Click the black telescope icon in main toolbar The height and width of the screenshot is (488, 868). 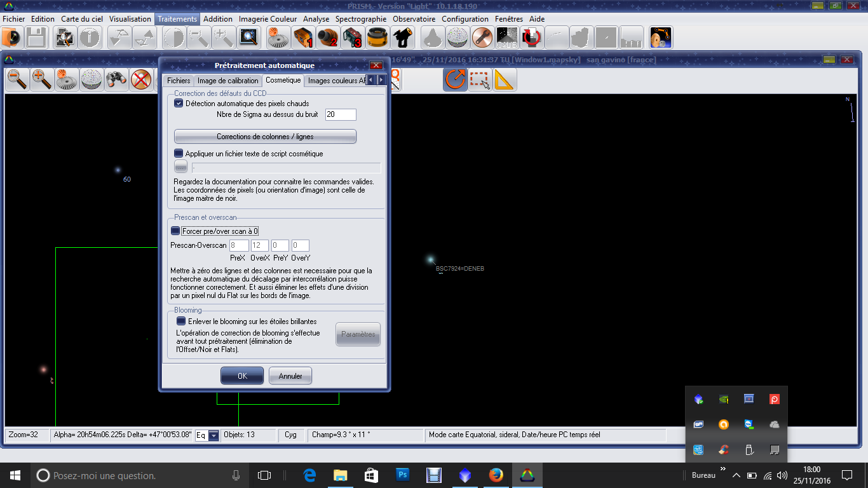pyautogui.click(x=403, y=38)
